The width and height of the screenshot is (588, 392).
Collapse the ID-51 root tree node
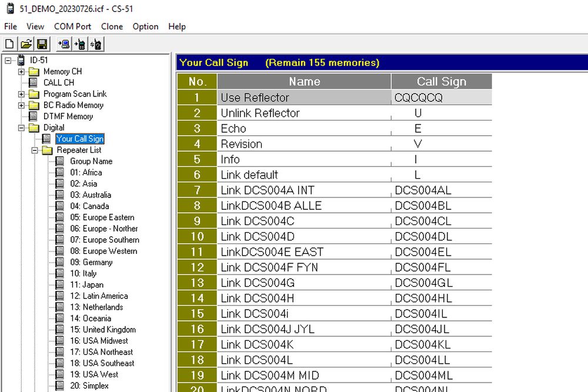(x=8, y=61)
